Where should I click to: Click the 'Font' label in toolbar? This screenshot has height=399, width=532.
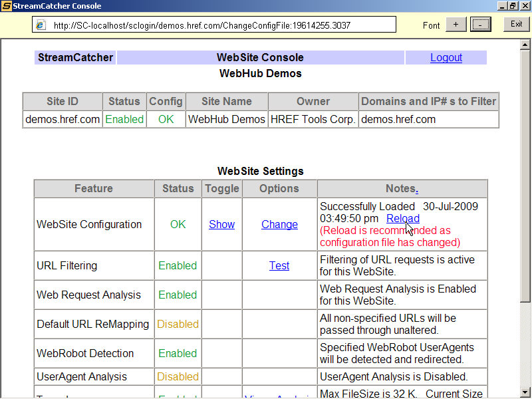[x=431, y=25]
